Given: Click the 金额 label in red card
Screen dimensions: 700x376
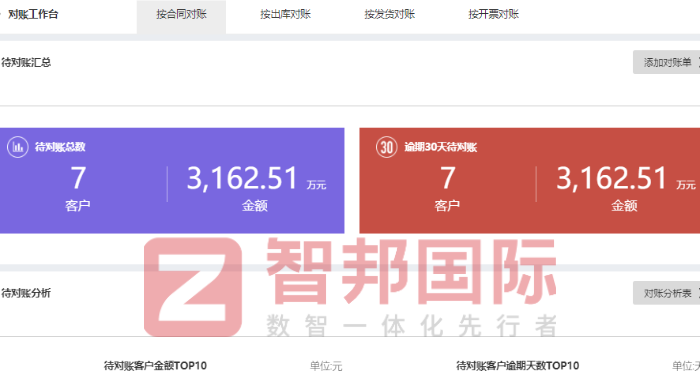Looking at the screenshot, I should pyautogui.click(x=624, y=206).
